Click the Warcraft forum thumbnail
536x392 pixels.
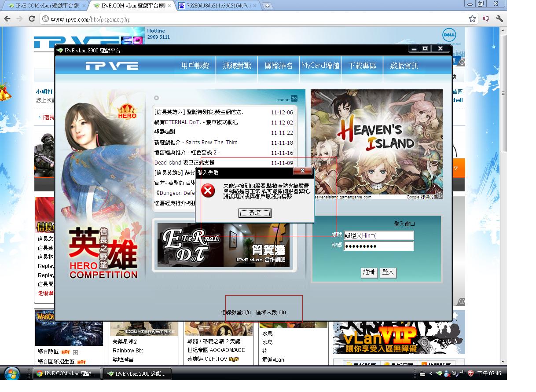[x=69, y=327]
